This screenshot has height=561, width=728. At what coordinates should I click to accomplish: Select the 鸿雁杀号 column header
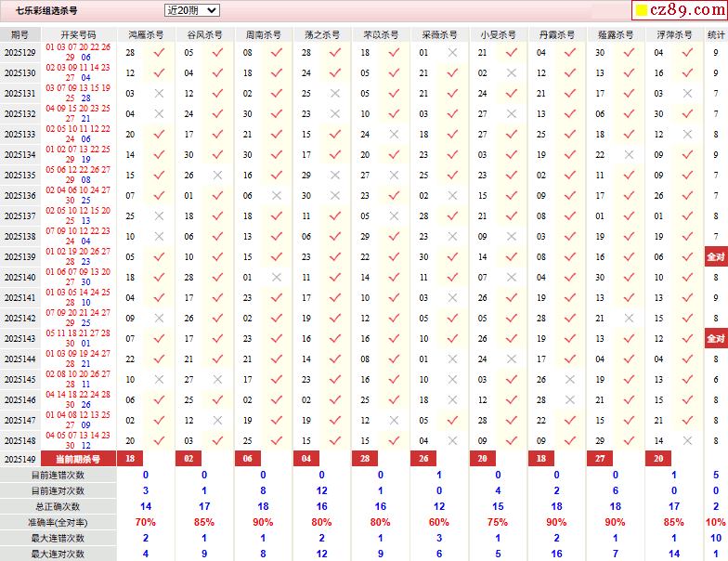point(145,34)
